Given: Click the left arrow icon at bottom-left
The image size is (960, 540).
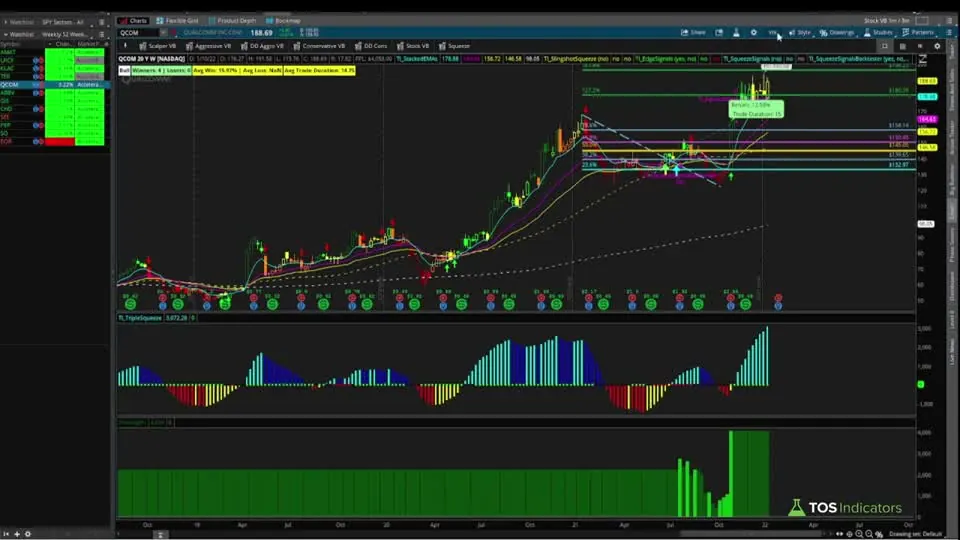Looking at the screenshot, I should click(6, 534).
